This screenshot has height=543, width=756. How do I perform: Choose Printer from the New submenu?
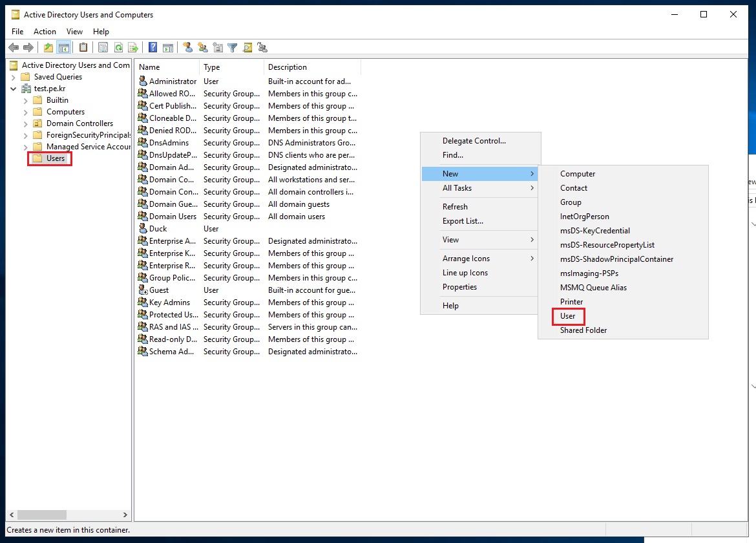click(623, 302)
